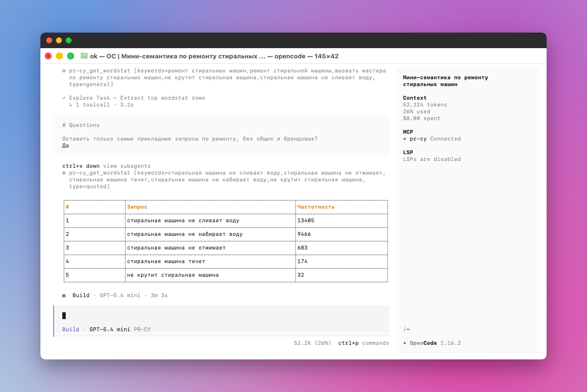Screen dimensions: 587x392
Task: Click the frequency value 13405
Action: [x=306, y=220]
